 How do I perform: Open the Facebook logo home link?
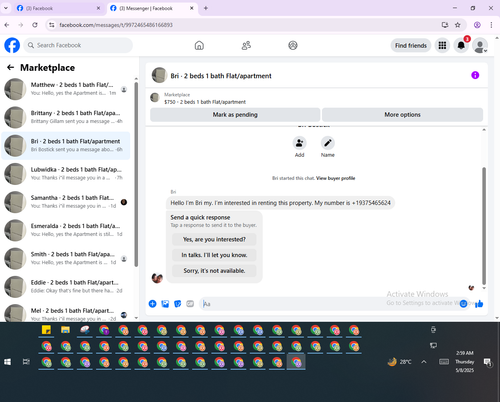[12, 45]
